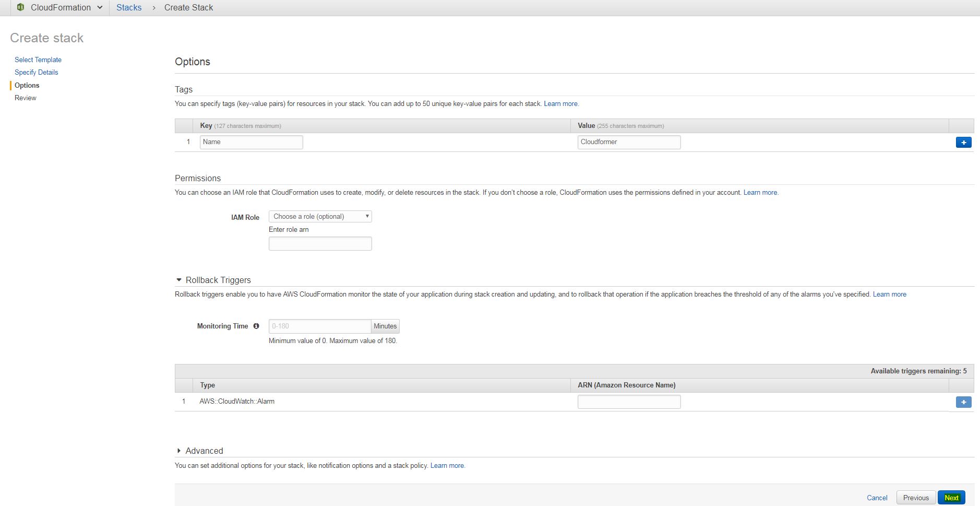Click the Monitoring Time minutes input
This screenshot has width=980, height=506.
[x=319, y=326]
